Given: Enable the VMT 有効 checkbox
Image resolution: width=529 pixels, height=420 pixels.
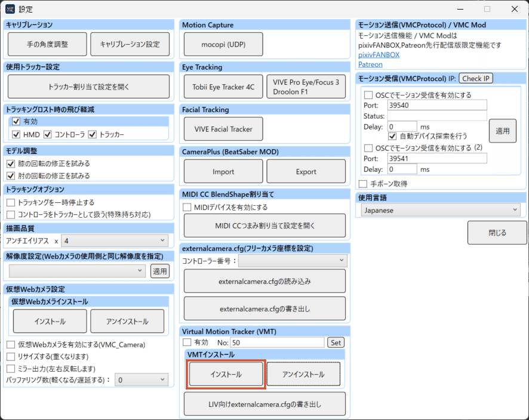Looking at the screenshot, I should pos(187,342).
